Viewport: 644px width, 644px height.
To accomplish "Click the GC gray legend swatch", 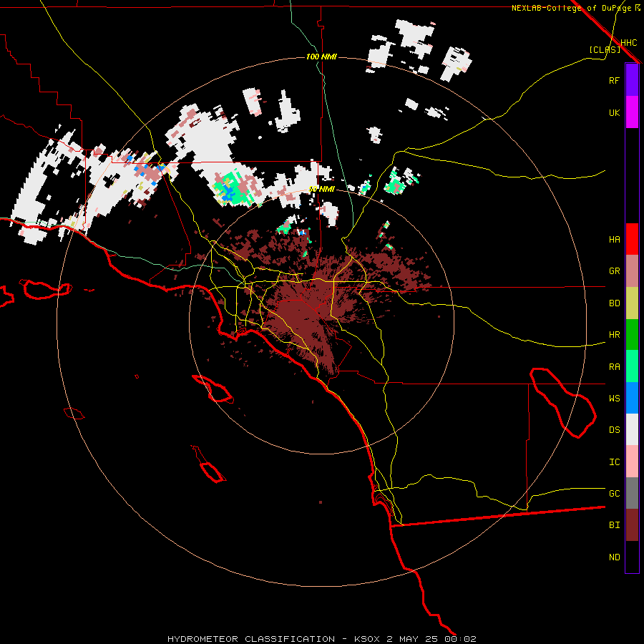I will [632, 493].
